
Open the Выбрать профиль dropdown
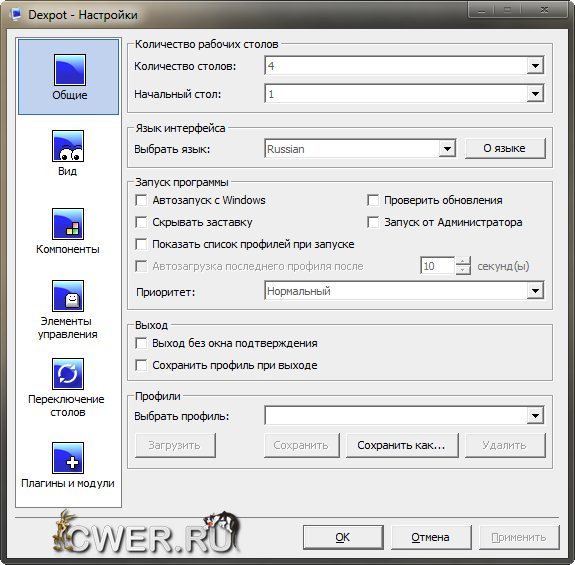(x=404, y=415)
